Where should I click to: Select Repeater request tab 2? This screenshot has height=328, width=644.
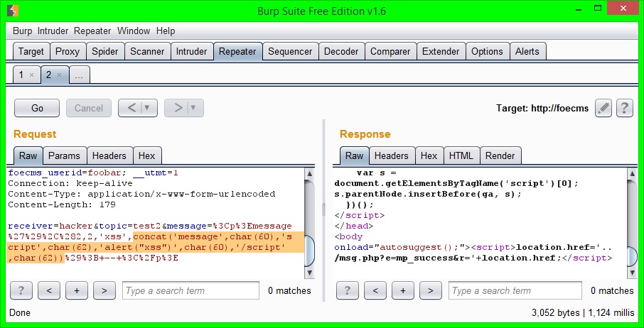(x=49, y=75)
